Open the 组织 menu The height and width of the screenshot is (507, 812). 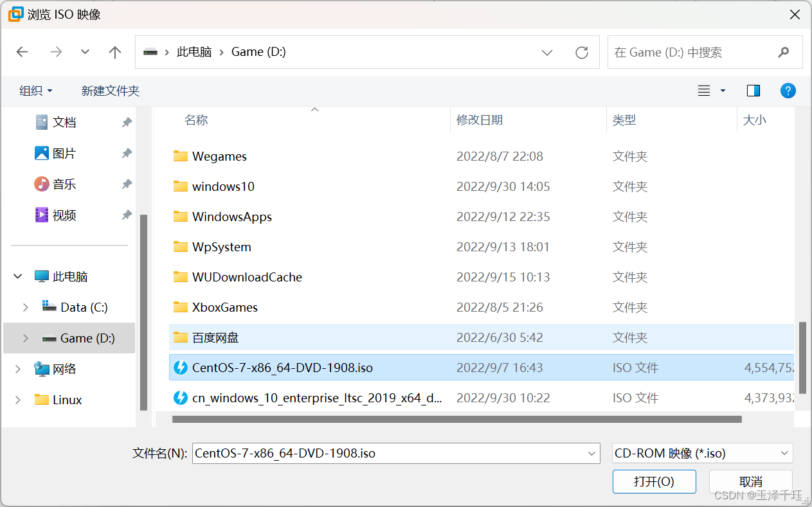coord(35,91)
